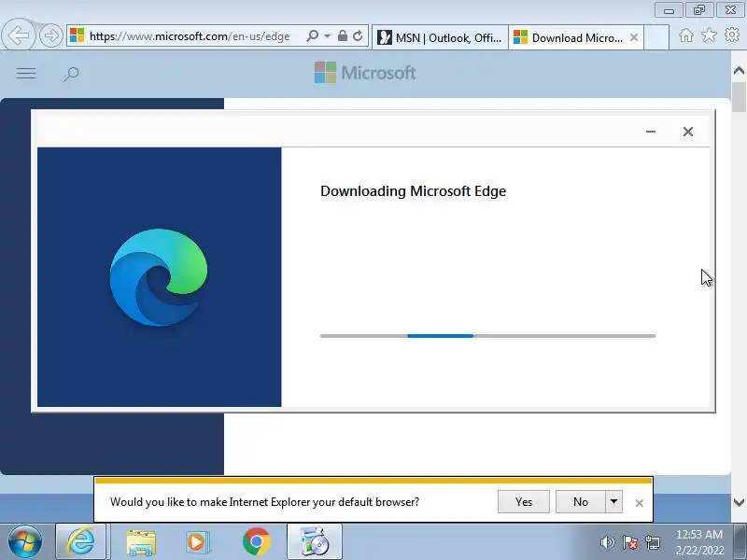Screen dimensions: 747x560
Task: Open the hamburger menu on Microsoft page
Action: point(26,74)
